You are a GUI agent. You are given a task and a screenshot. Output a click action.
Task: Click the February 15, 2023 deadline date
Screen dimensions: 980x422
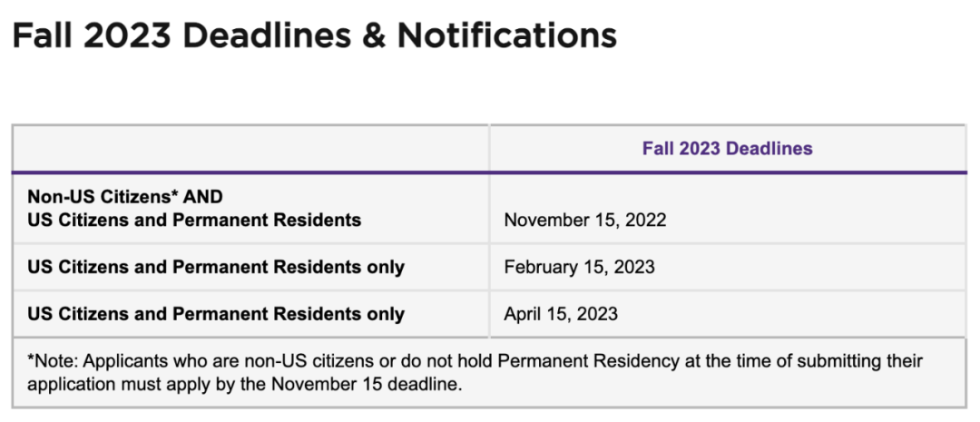click(x=579, y=267)
